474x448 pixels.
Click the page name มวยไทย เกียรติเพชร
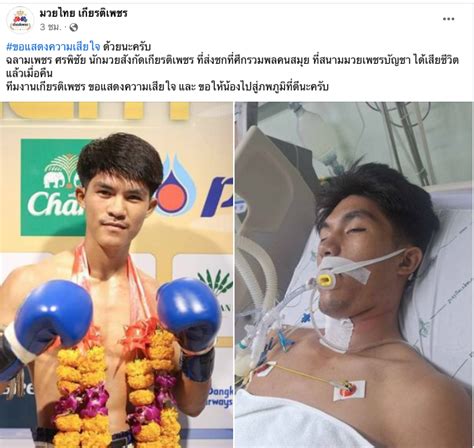click(x=83, y=13)
